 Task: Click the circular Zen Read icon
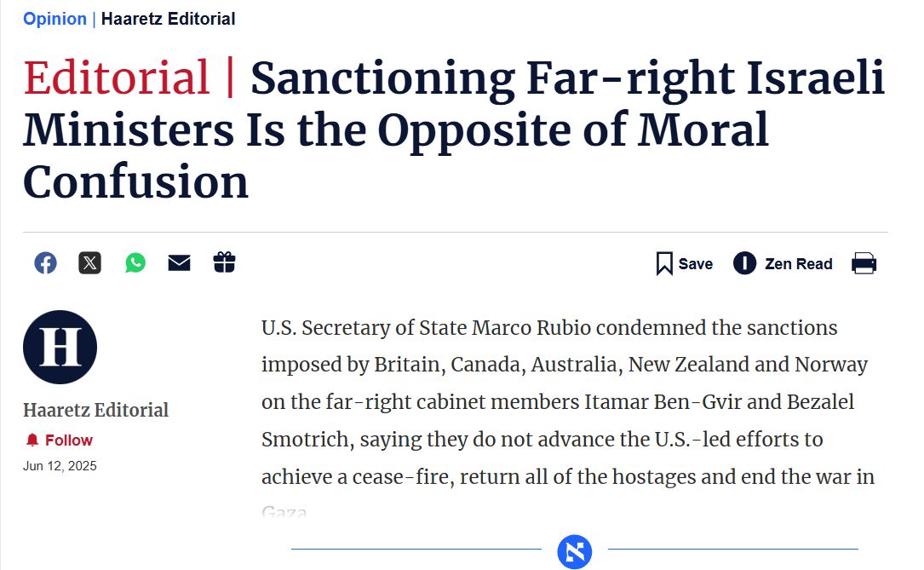(744, 263)
